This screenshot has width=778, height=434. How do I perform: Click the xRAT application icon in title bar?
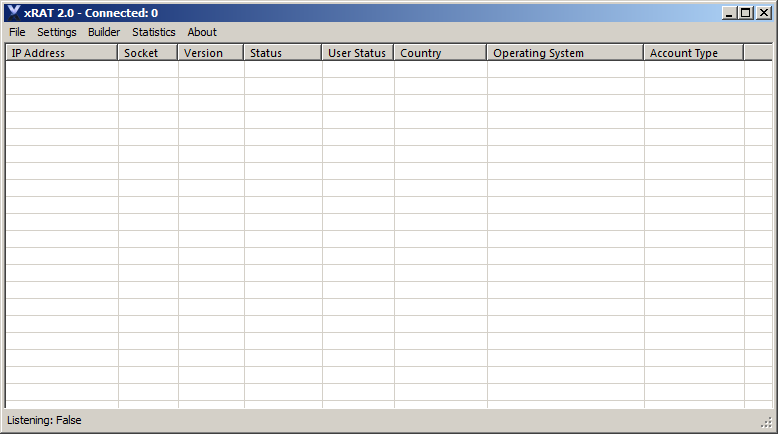coord(13,13)
